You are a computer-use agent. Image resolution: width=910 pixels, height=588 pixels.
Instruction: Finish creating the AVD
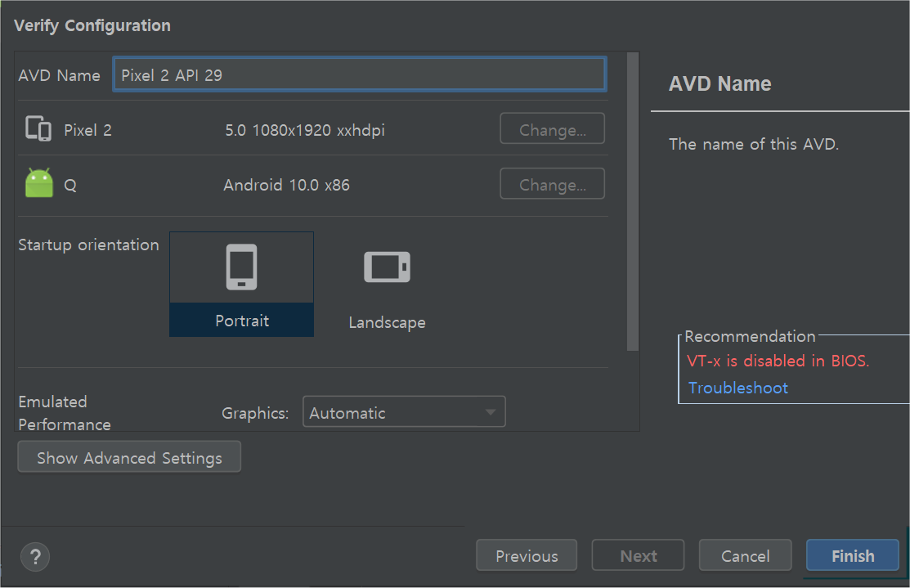click(x=853, y=555)
